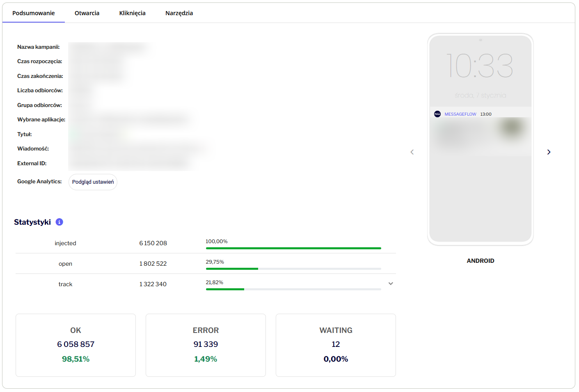Open the Podsumowanie tab

point(34,13)
